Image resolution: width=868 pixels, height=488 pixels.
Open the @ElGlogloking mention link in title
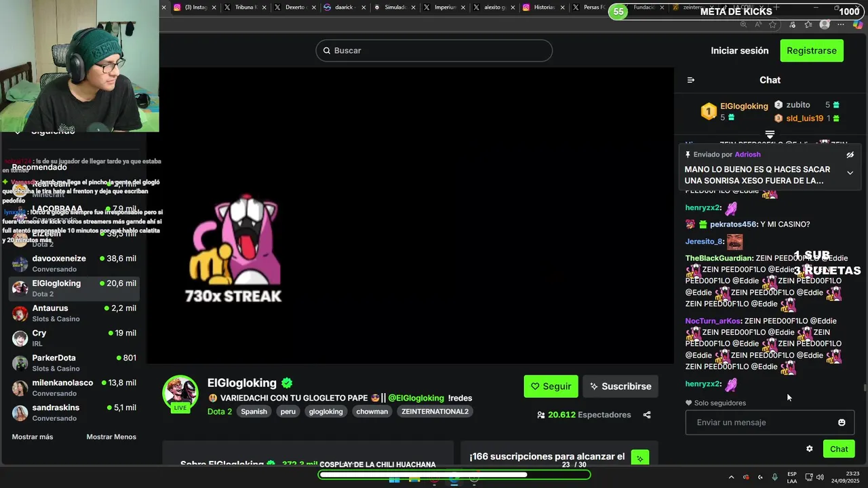[x=416, y=398]
